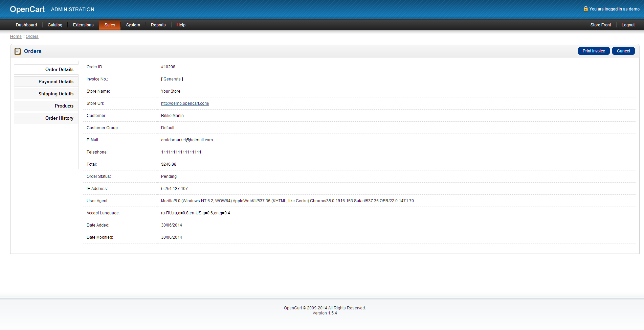Click the OpenCart footer link

click(293, 308)
